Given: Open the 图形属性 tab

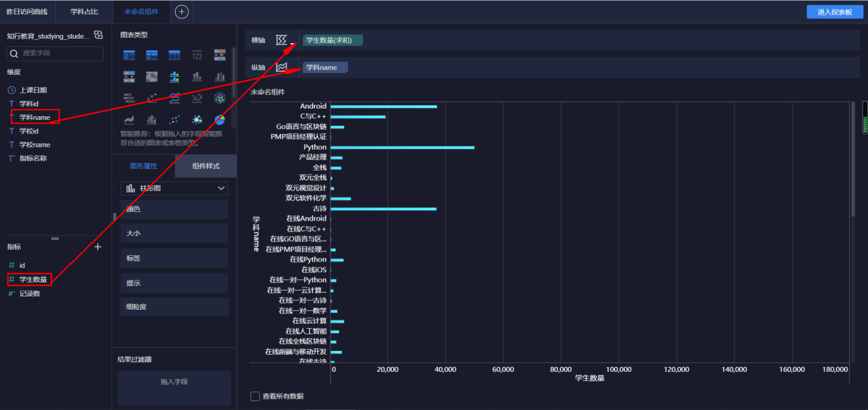Looking at the screenshot, I should tap(144, 166).
